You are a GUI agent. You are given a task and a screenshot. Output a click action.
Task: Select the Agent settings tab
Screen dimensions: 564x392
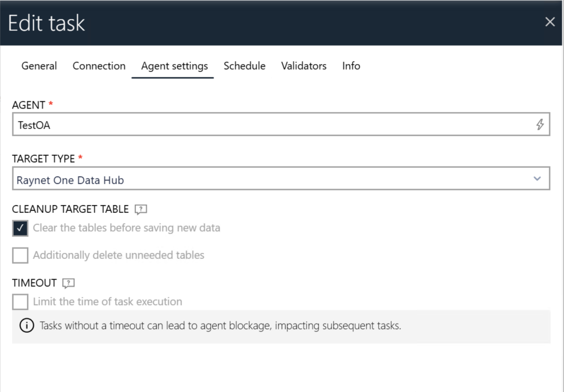click(x=174, y=66)
